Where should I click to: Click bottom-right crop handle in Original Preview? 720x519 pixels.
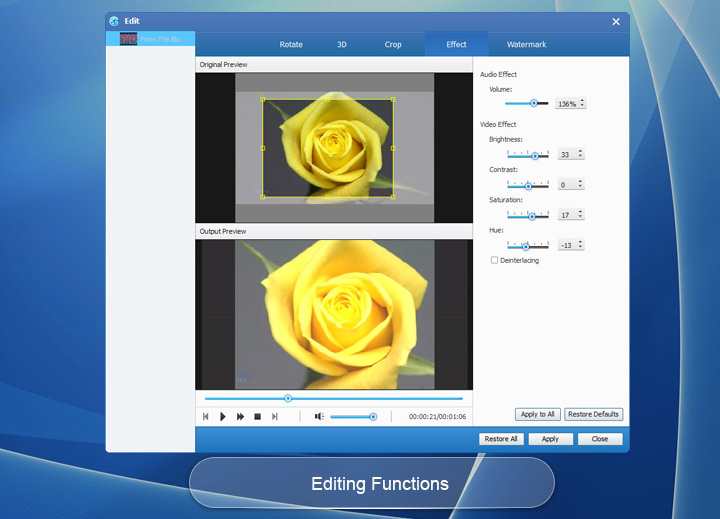[393, 197]
